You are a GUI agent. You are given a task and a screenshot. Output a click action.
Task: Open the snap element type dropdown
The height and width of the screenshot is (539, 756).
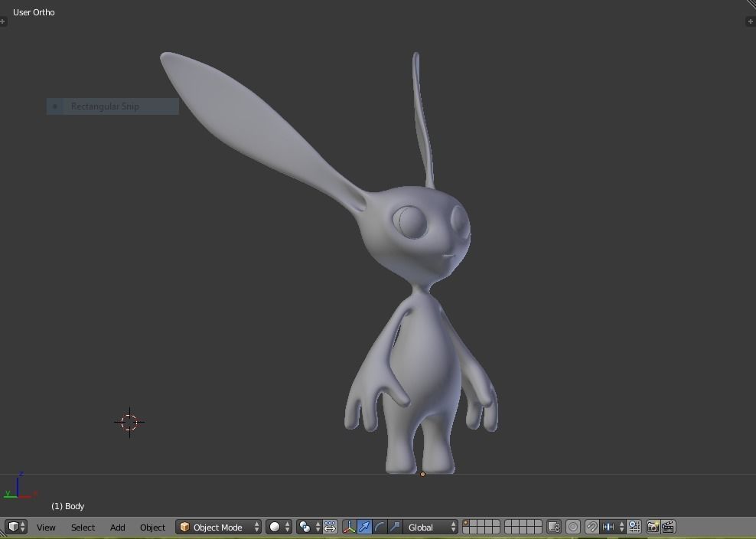click(x=613, y=527)
